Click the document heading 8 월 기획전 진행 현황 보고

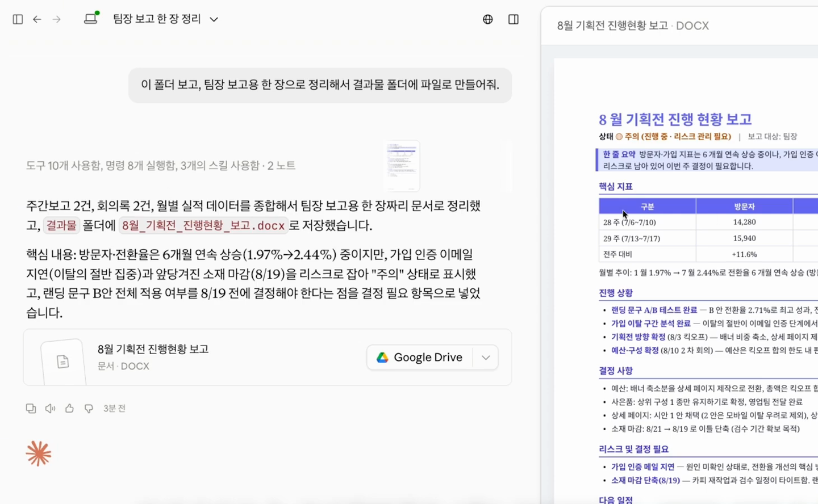coord(675,119)
